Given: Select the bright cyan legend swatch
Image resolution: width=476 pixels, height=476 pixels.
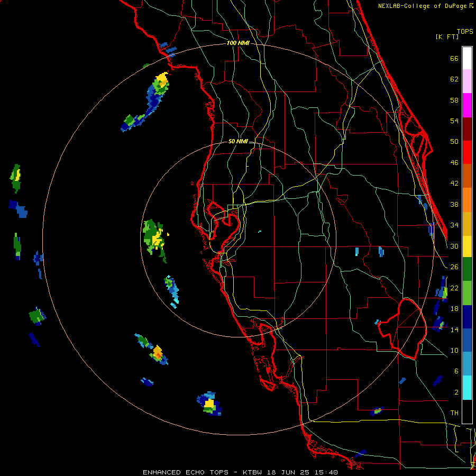Looking at the screenshot, I should (x=467, y=388).
